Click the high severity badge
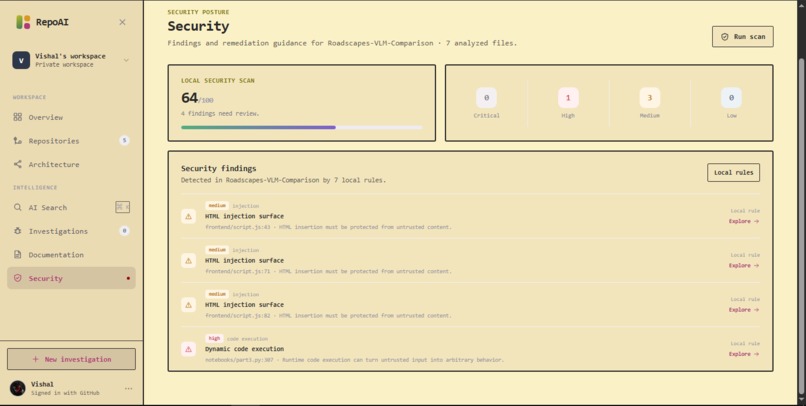The width and height of the screenshot is (806, 406). (214, 338)
